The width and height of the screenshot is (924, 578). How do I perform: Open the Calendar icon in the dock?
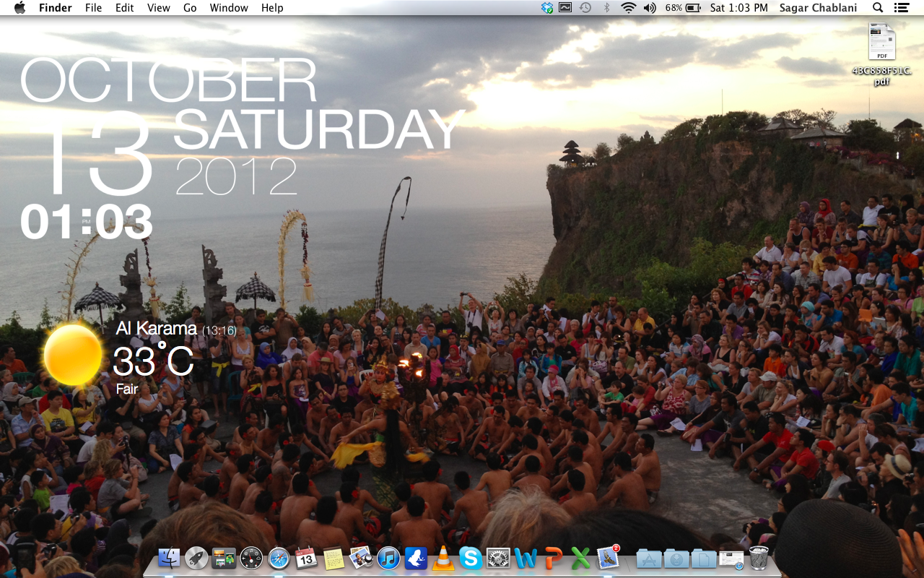306,558
